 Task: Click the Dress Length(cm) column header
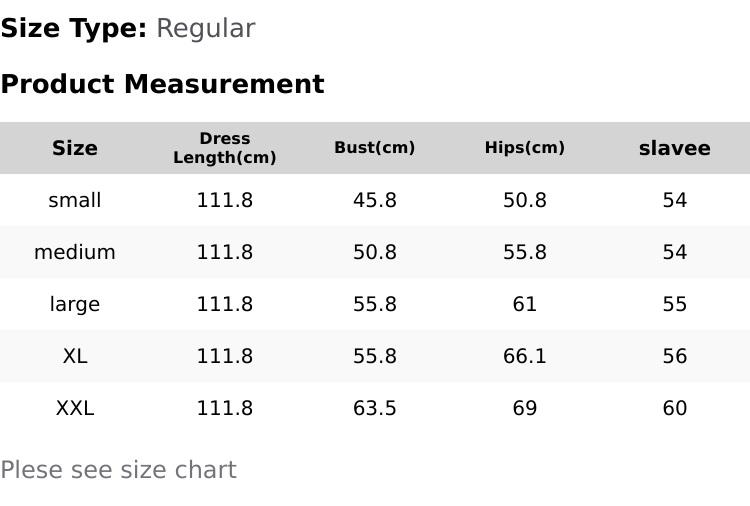coord(225,148)
